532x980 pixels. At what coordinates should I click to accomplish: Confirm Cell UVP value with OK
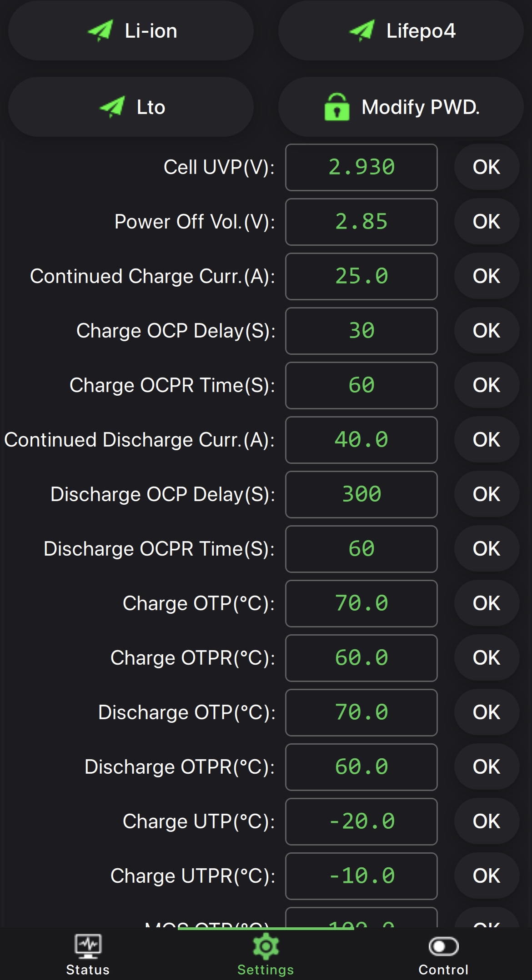487,167
